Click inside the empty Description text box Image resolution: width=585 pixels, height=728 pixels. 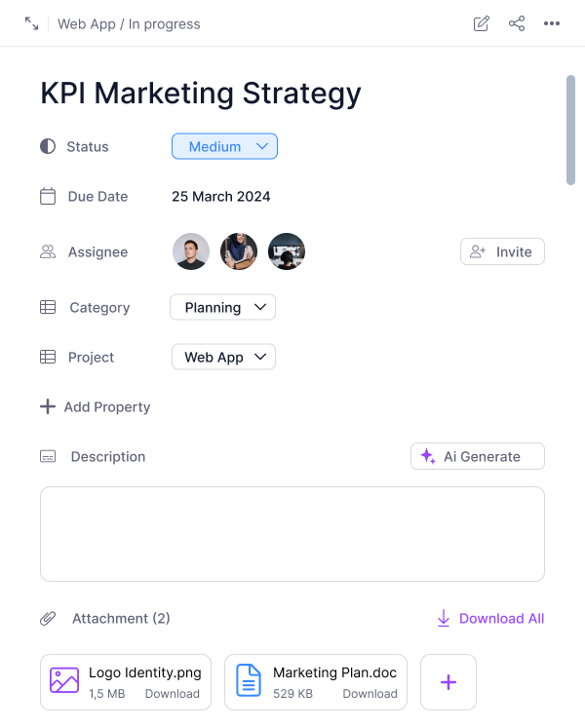(x=292, y=534)
